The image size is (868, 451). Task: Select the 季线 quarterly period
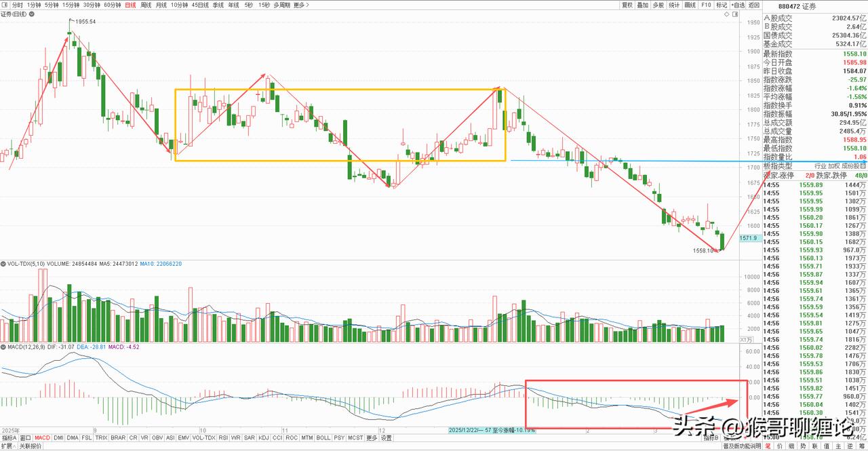[x=218, y=5]
